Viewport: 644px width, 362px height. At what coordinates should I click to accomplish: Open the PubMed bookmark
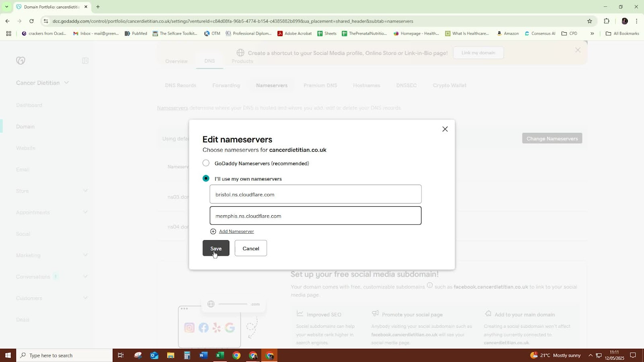point(136,33)
